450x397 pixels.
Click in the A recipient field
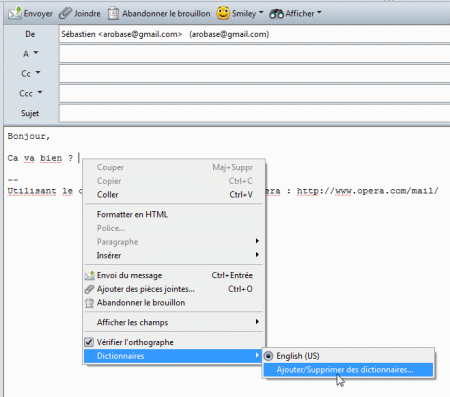point(255,54)
